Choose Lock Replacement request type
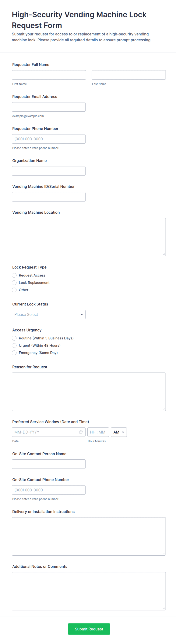 tap(14, 283)
